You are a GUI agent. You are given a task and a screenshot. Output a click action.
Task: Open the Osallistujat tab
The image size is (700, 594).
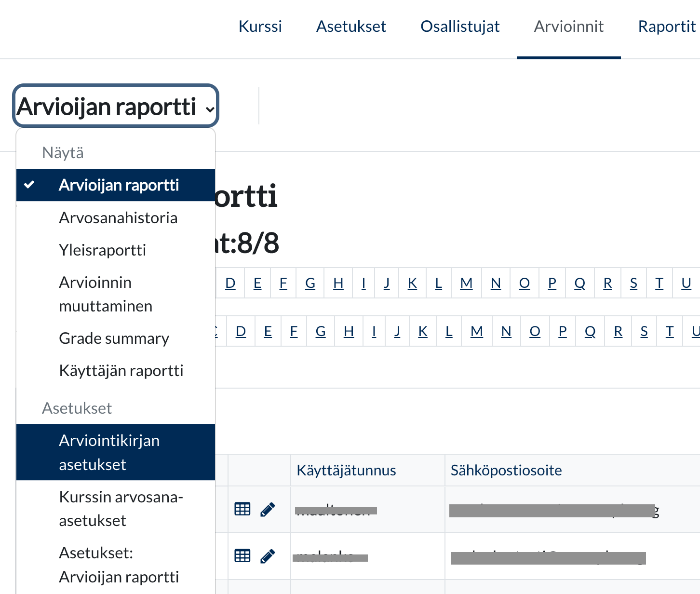tap(459, 27)
